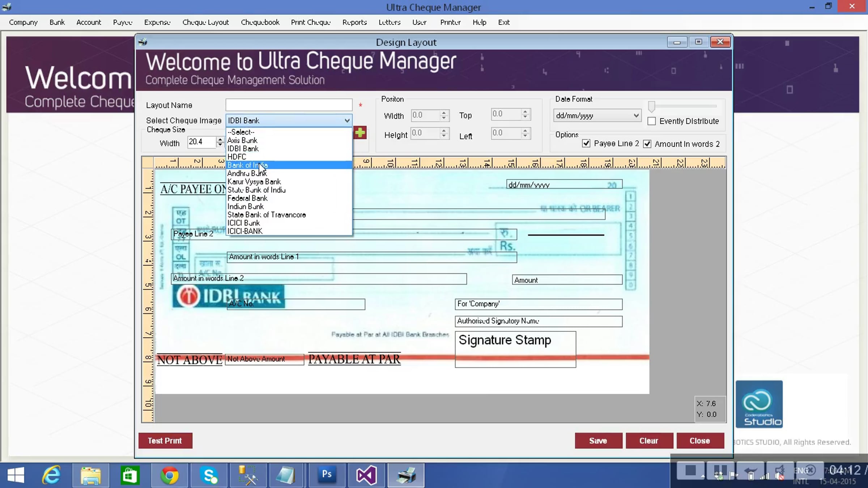Click the Save button

[x=599, y=441]
